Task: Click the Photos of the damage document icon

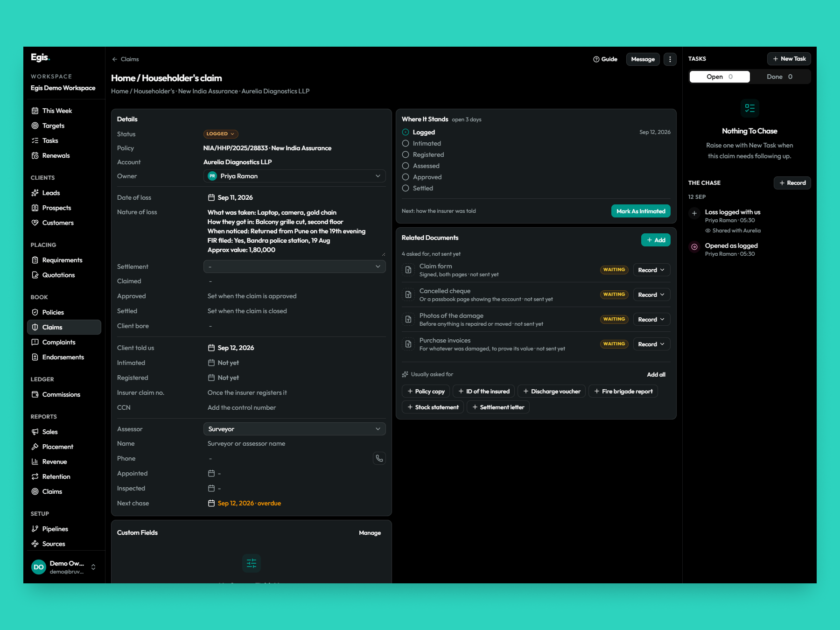Action: (408, 319)
